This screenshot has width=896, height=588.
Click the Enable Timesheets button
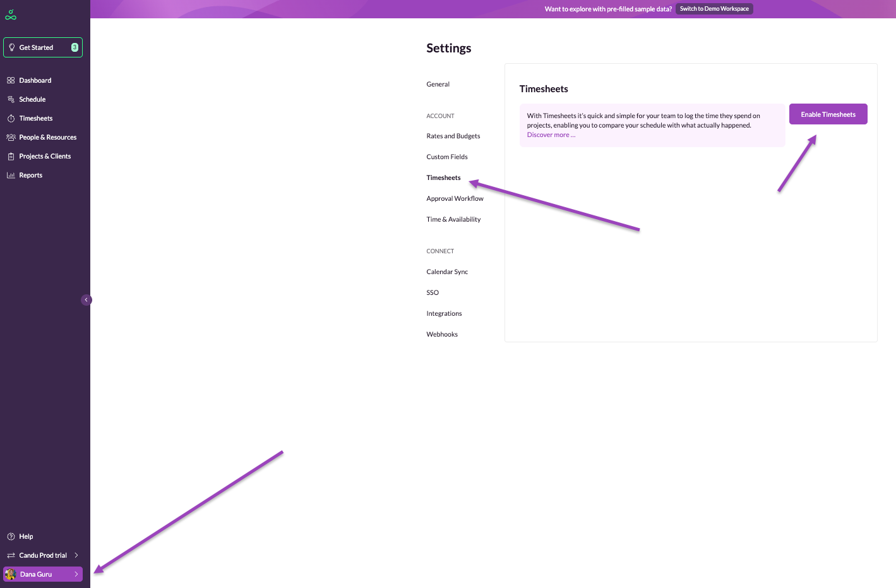coord(828,114)
